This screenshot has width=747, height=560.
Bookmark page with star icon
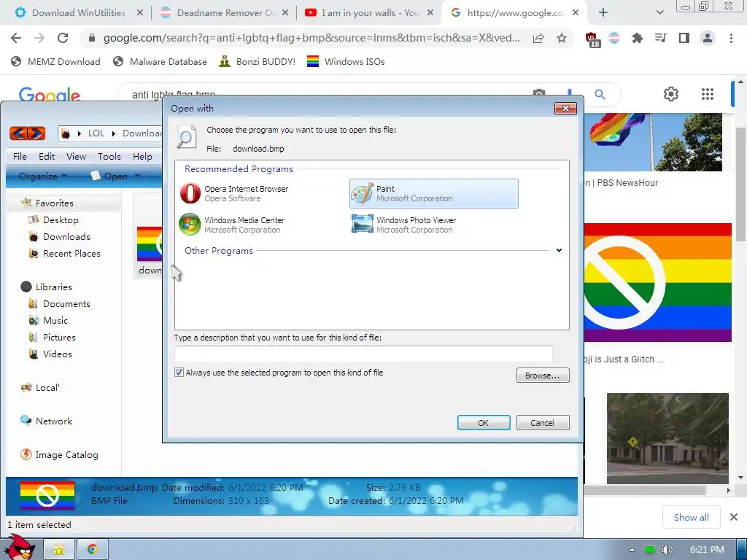[x=562, y=38]
